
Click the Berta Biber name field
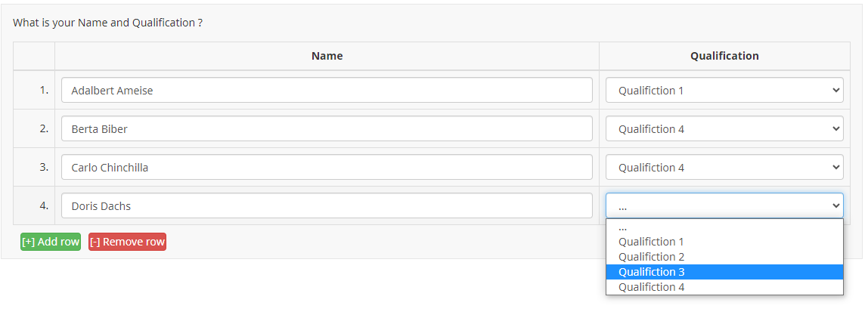click(327, 128)
